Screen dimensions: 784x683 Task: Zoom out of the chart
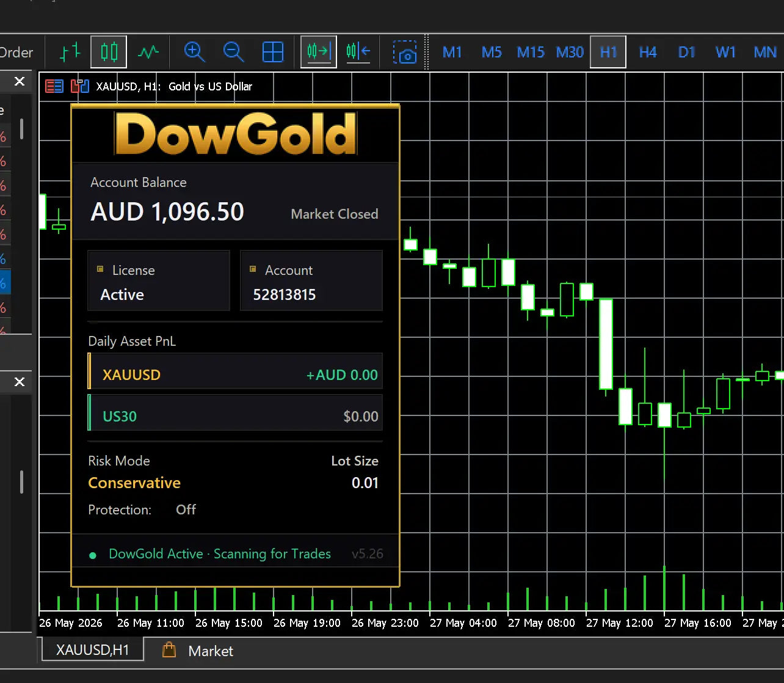(x=233, y=52)
